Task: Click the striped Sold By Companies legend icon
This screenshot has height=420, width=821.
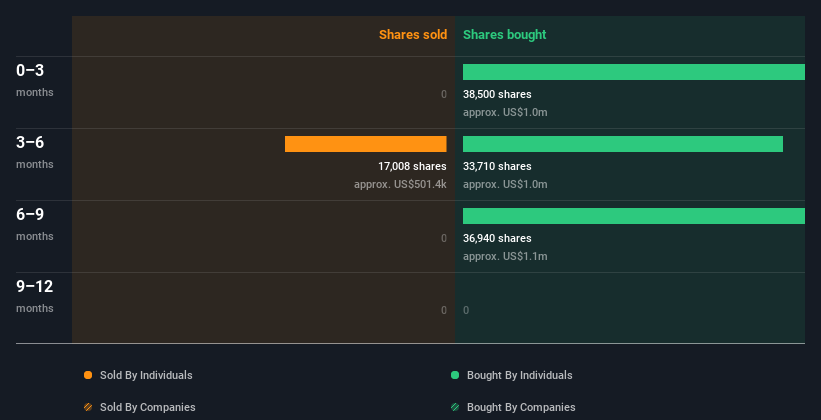Action: pos(88,407)
